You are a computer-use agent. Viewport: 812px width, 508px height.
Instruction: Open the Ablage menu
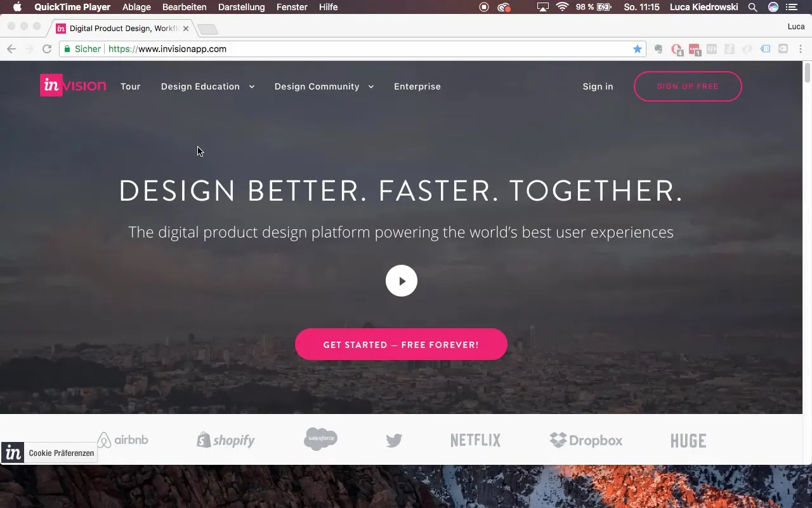[x=136, y=7]
